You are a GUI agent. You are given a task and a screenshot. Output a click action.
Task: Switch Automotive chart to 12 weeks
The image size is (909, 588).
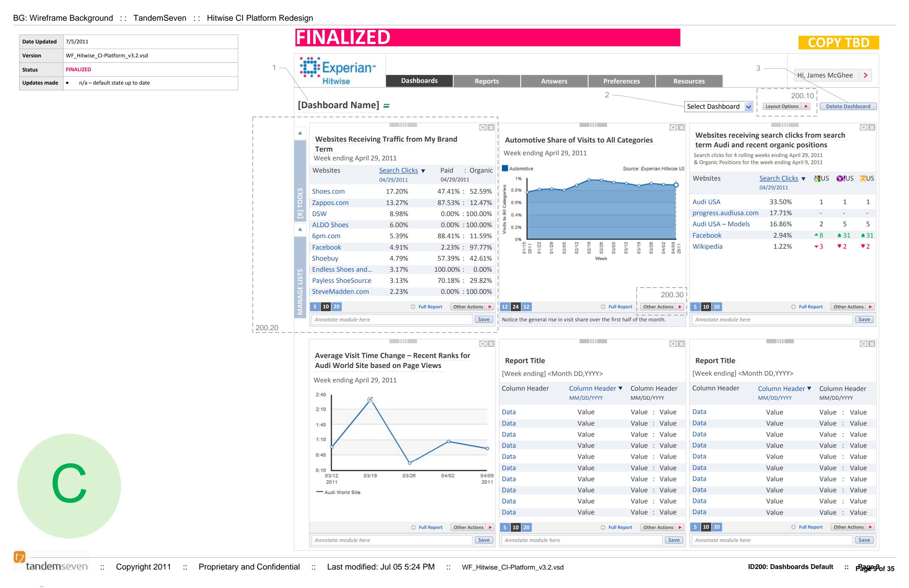(505, 307)
